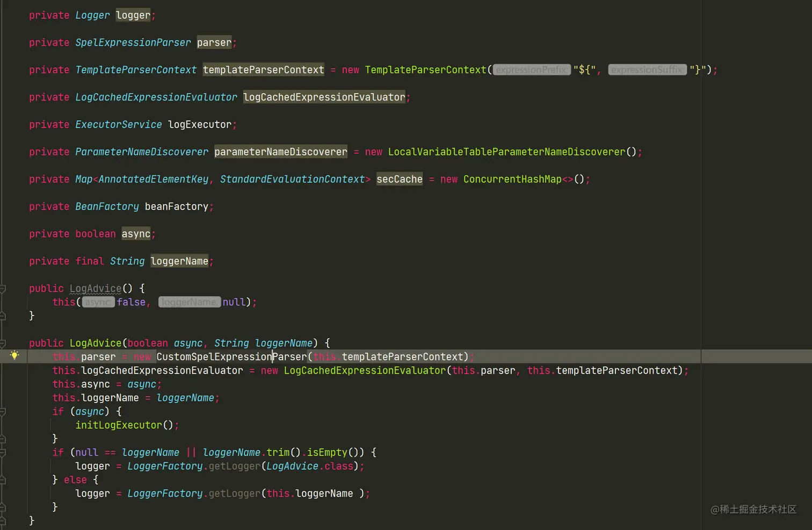This screenshot has height=530, width=812.
Task: Collapse the 'if (async)' block fold marker
Action: 2,412
